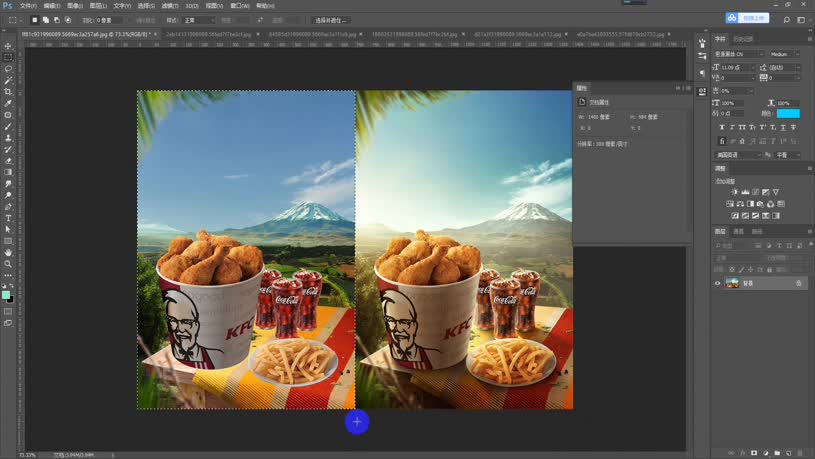
Task: Select the History Brush tool
Action: click(x=8, y=149)
